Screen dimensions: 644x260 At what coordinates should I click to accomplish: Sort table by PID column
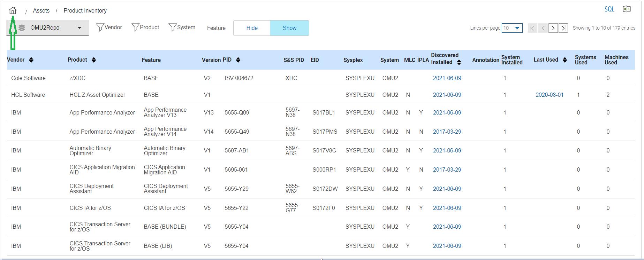(x=238, y=60)
